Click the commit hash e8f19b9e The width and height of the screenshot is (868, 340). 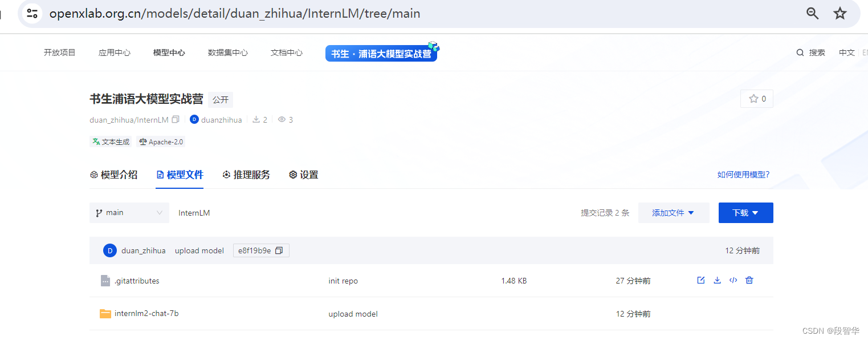(x=255, y=250)
